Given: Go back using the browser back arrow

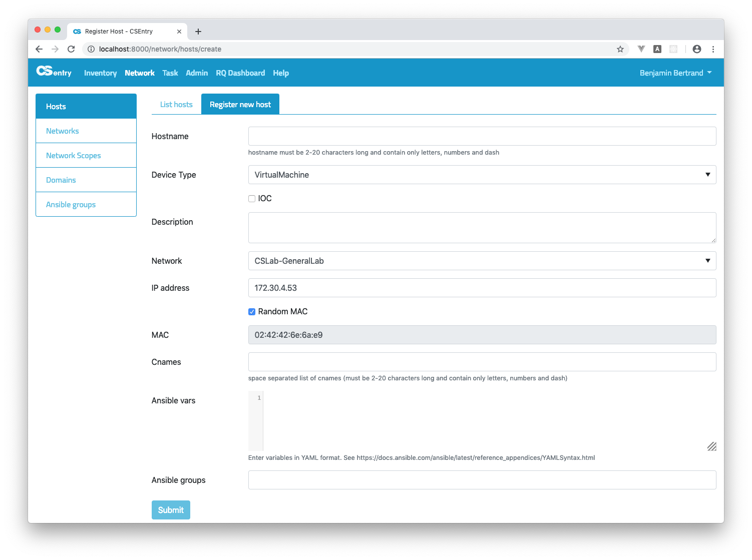Looking at the screenshot, I should pos(39,49).
